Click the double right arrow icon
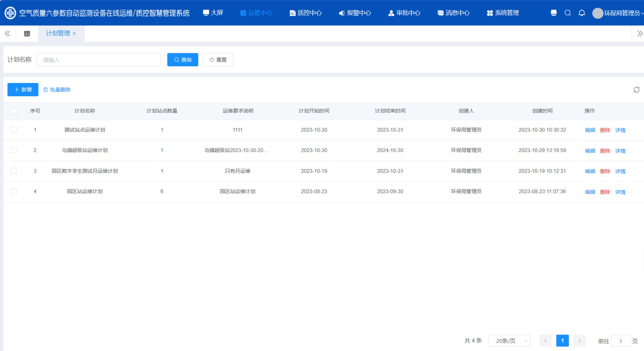This screenshot has width=644, height=351. 640,34
